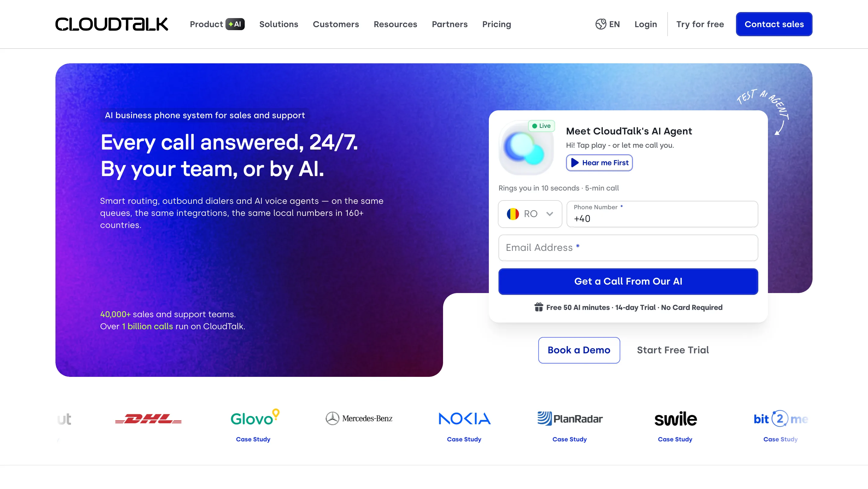Click the DHL logo

pos(148,419)
